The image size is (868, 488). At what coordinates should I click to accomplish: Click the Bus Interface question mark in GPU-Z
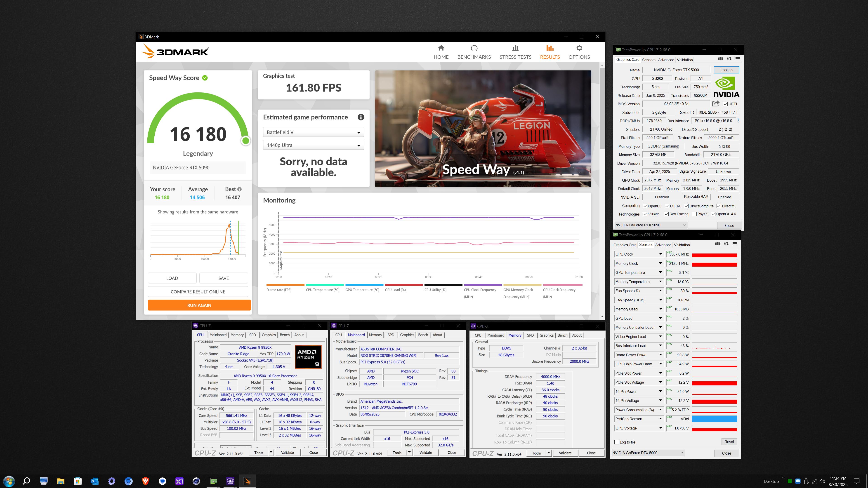(x=738, y=121)
